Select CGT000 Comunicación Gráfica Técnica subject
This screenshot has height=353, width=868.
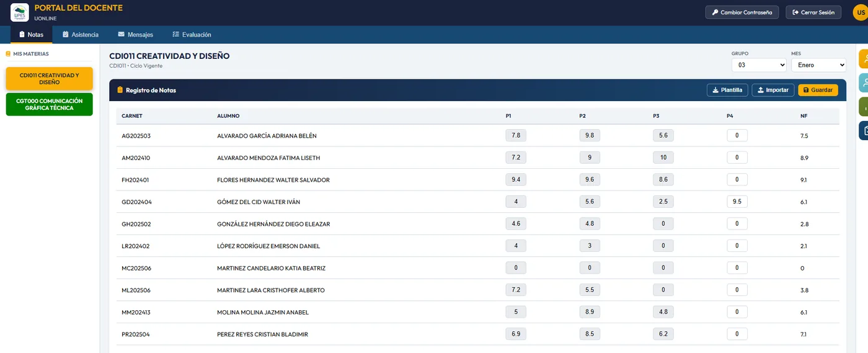click(x=50, y=104)
